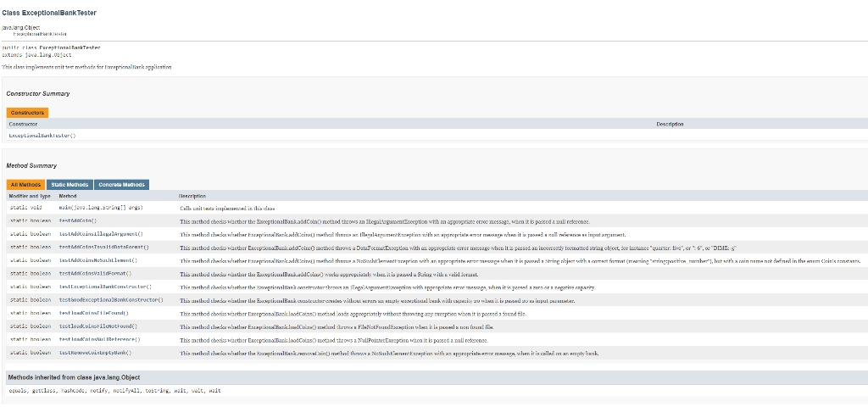Open the testAddCoin() method link
This screenshot has width=868, height=407.
tap(77, 220)
